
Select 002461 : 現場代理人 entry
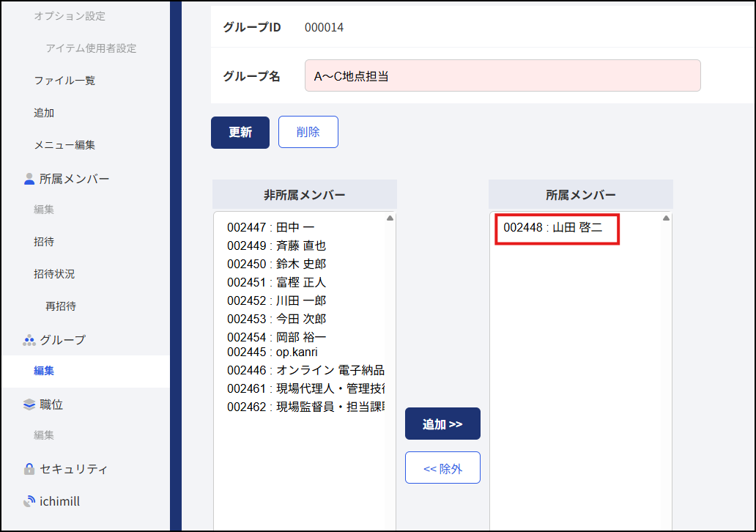(304, 388)
